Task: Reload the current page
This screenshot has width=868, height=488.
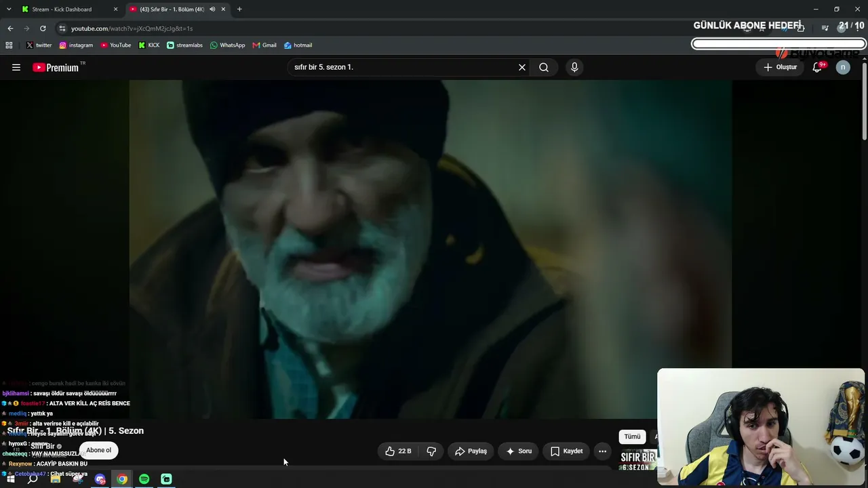Action: click(x=43, y=28)
